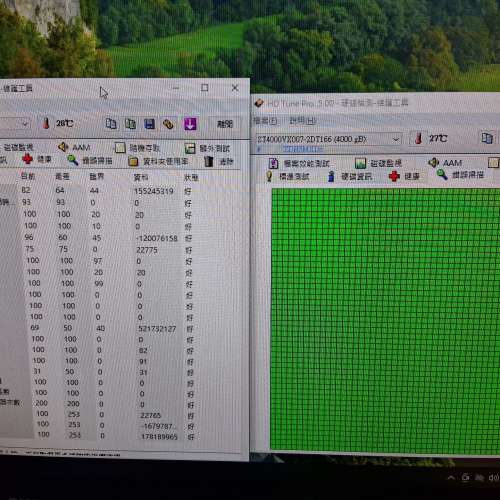Click the 狀態 column header

click(x=191, y=178)
